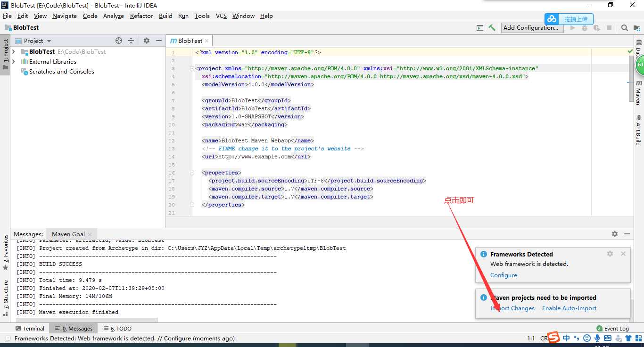Screen dimensions: 644x347
Task: Open the Maven side tool window
Action: [x=639, y=92]
